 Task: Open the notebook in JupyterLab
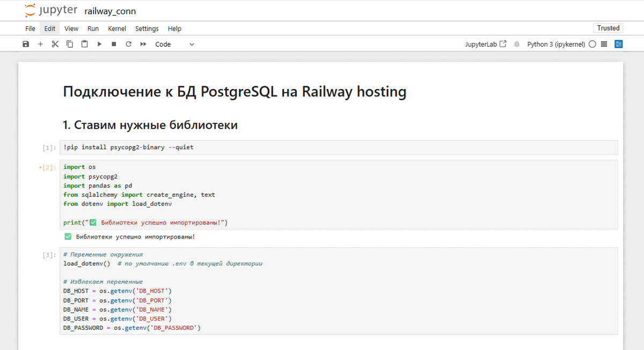point(486,44)
